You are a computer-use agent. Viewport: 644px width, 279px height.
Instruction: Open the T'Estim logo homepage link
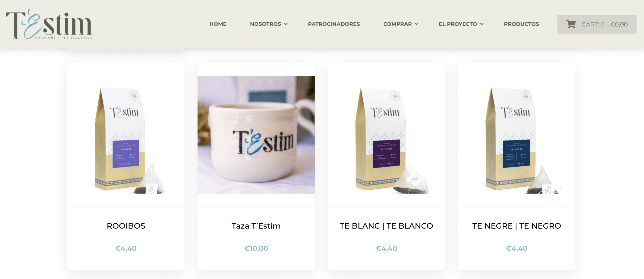point(49,24)
